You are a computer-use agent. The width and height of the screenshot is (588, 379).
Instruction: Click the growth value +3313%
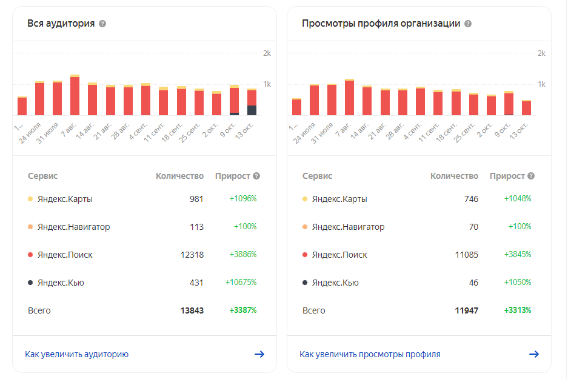coord(518,310)
